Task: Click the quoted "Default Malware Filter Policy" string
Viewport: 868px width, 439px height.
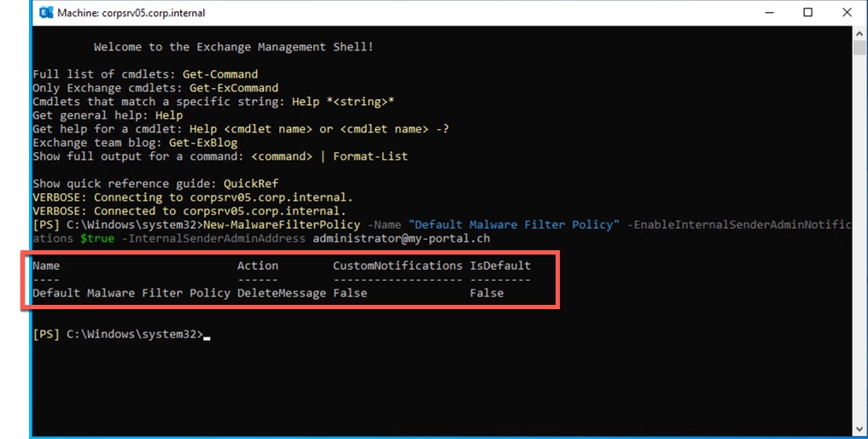Action: click(x=514, y=225)
